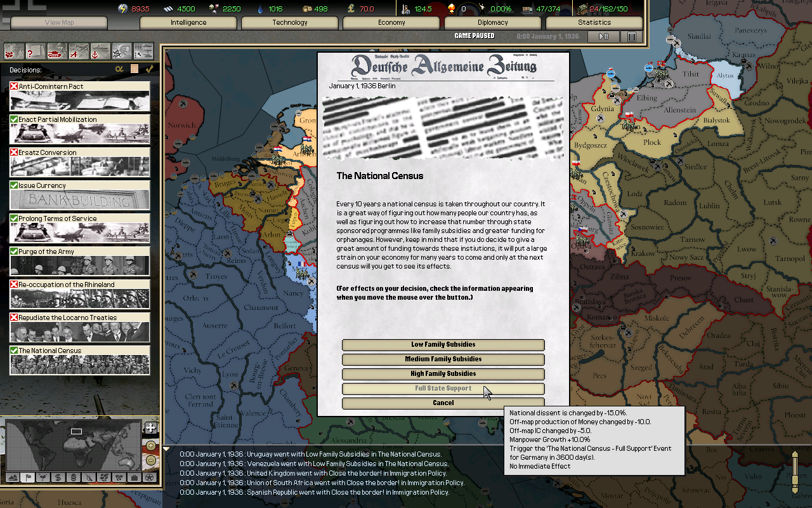Open the game menu list icon
This screenshot has height=508, width=812.
pyautogui.click(x=632, y=37)
